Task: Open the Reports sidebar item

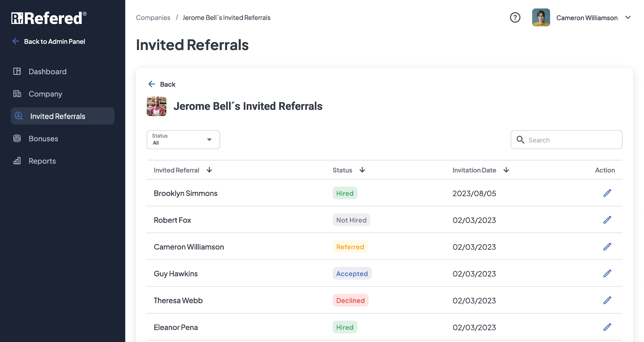Action: [x=42, y=161]
